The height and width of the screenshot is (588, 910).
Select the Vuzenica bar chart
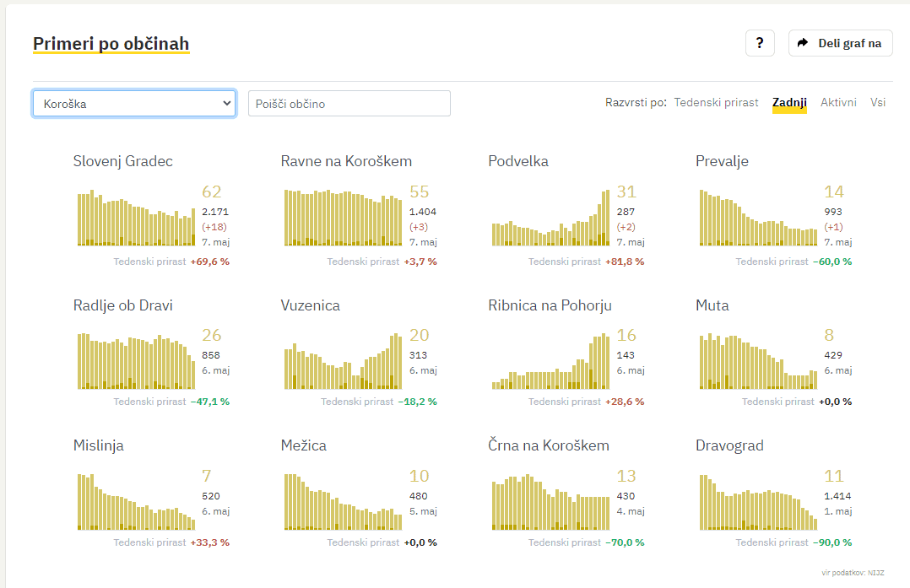pos(344,363)
